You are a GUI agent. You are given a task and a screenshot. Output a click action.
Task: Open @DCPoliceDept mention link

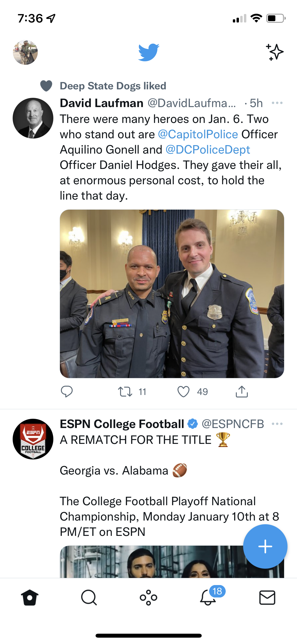tap(208, 150)
